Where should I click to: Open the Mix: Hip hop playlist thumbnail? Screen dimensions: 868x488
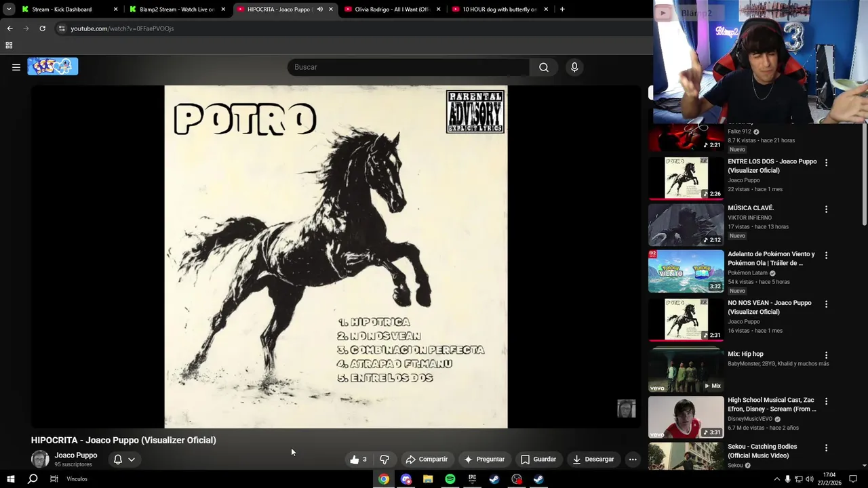point(686,371)
